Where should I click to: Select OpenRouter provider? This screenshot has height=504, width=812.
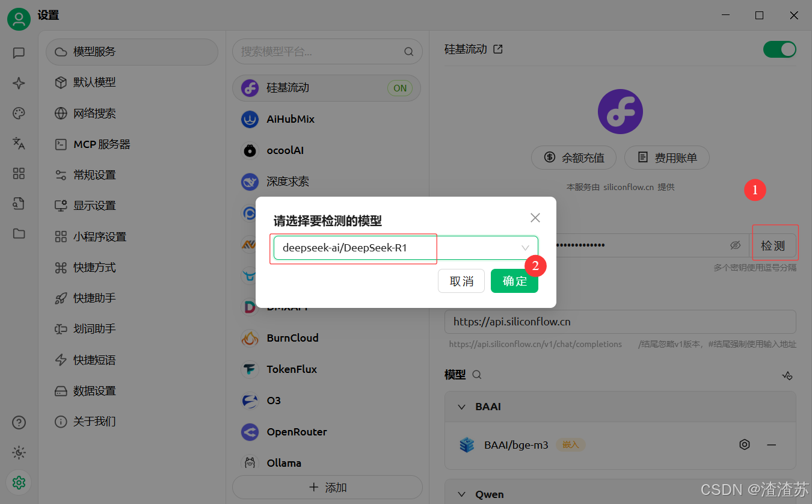click(327, 432)
